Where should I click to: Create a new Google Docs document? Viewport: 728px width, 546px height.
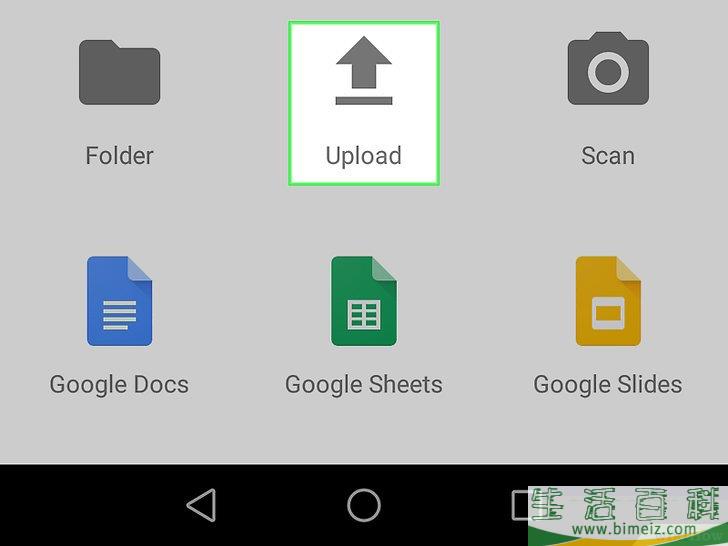pos(119,301)
